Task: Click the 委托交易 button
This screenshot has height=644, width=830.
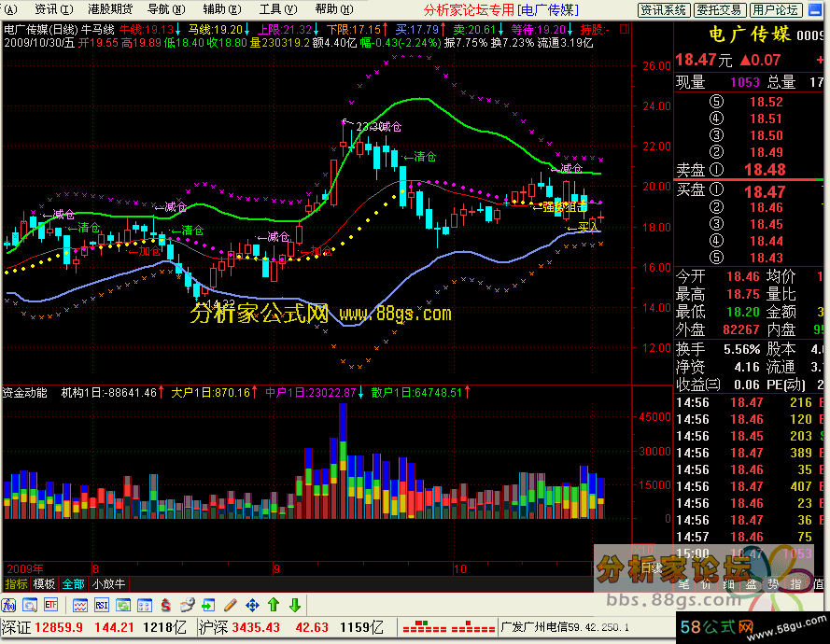Action: click(719, 10)
